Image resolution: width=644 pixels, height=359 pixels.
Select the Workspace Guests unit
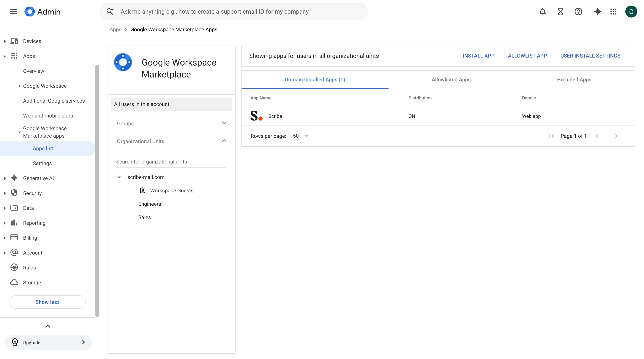pos(172,190)
